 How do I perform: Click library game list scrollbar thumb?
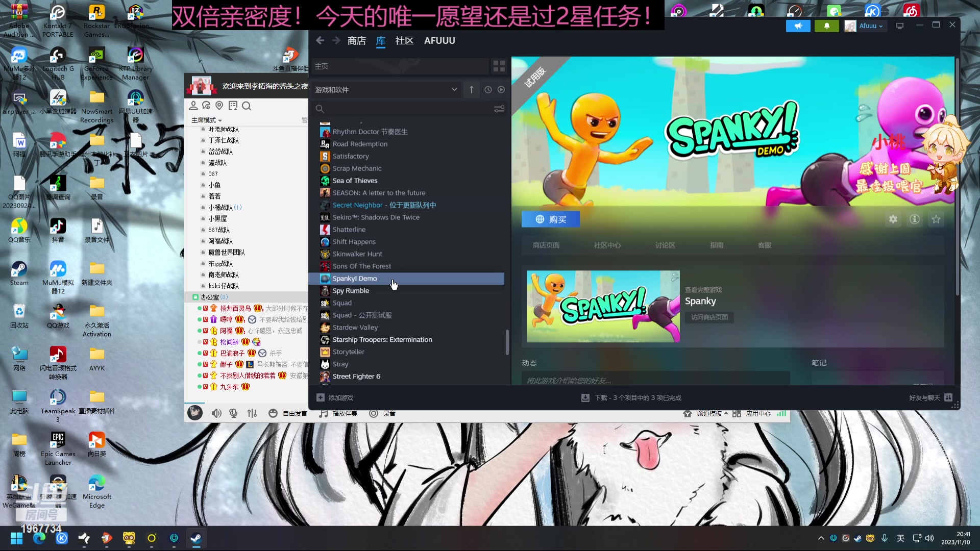507,342
